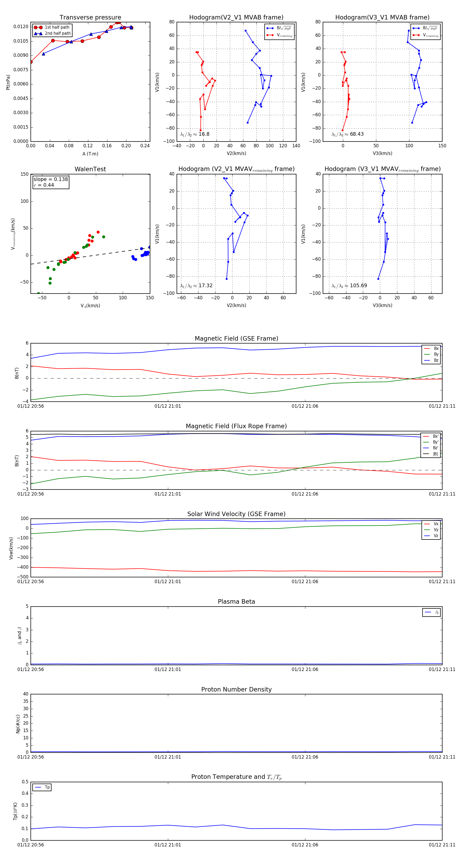Click "01/12 21:01" tick under proton temperature plot
This screenshot has width=473, height=868.
pyautogui.click(x=168, y=845)
